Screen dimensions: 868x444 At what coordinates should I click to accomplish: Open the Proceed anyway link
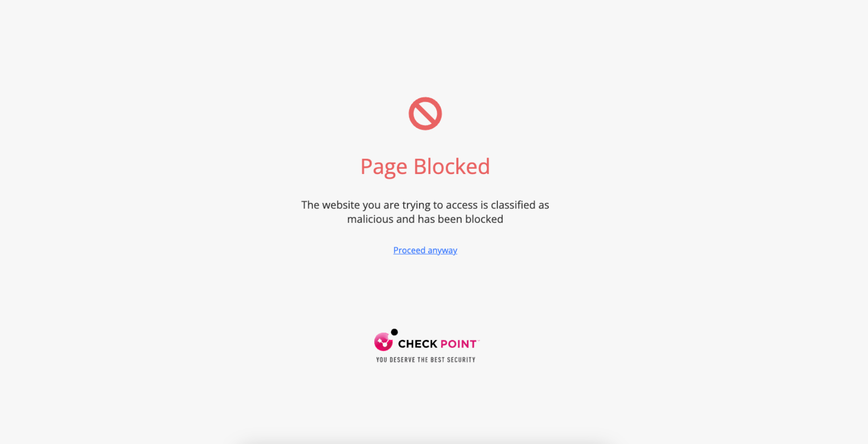click(x=425, y=250)
